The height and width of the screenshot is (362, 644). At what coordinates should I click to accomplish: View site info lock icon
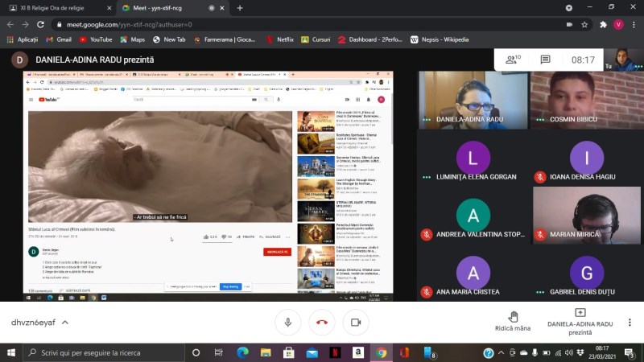coord(59,25)
